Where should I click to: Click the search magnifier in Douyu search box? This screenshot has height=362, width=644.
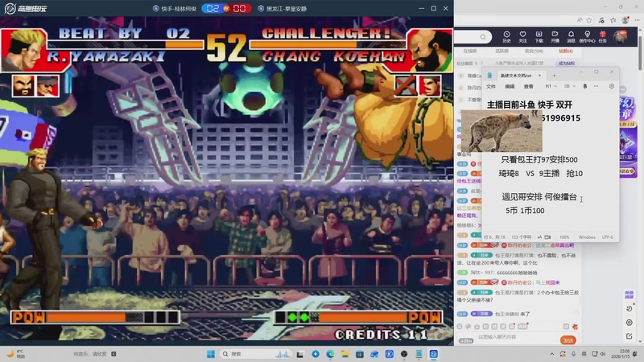[x=483, y=37]
